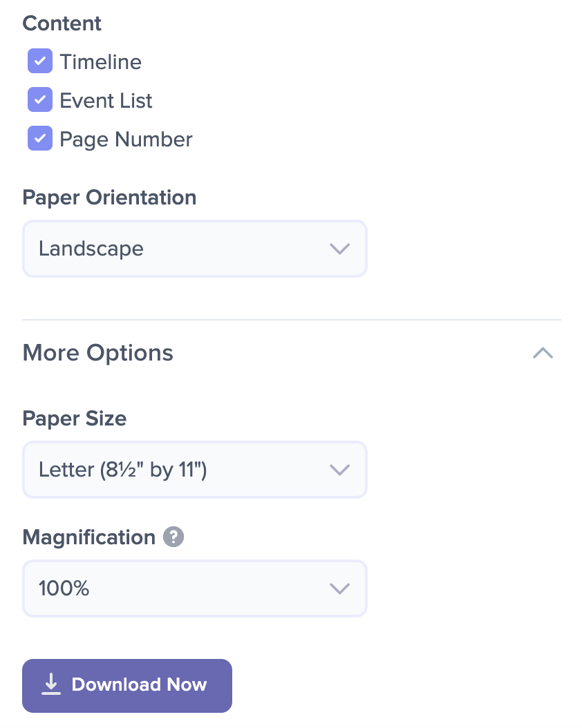Click the Paper Size label
The width and height of the screenshot is (582, 728).
75,419
